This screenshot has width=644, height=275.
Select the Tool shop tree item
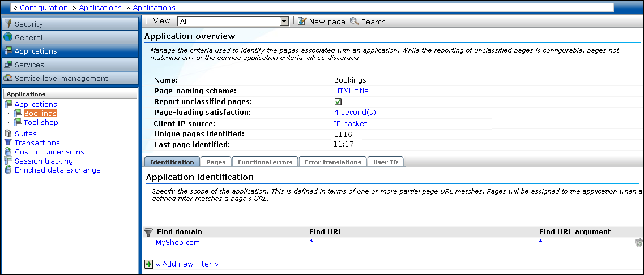(x=41, y=122)
